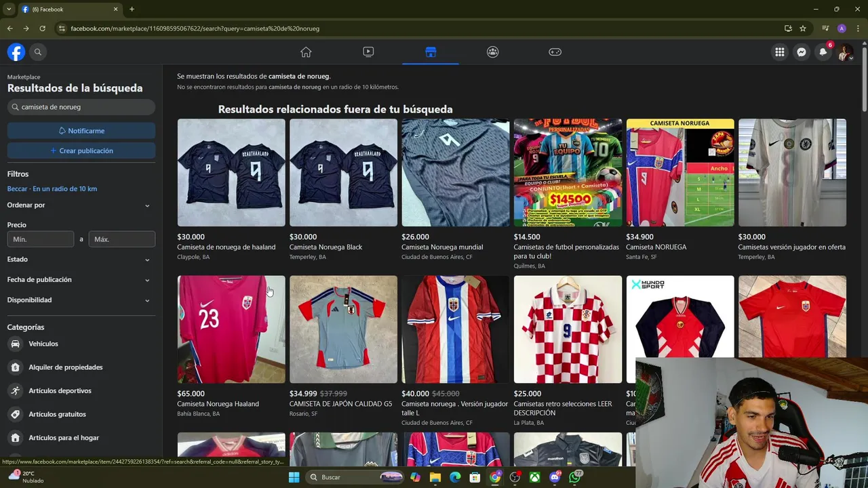This screenshot has height=488, width=868.
Task: Click Marketplace search field with camiseta de norueg
Action: coord(81,107)
